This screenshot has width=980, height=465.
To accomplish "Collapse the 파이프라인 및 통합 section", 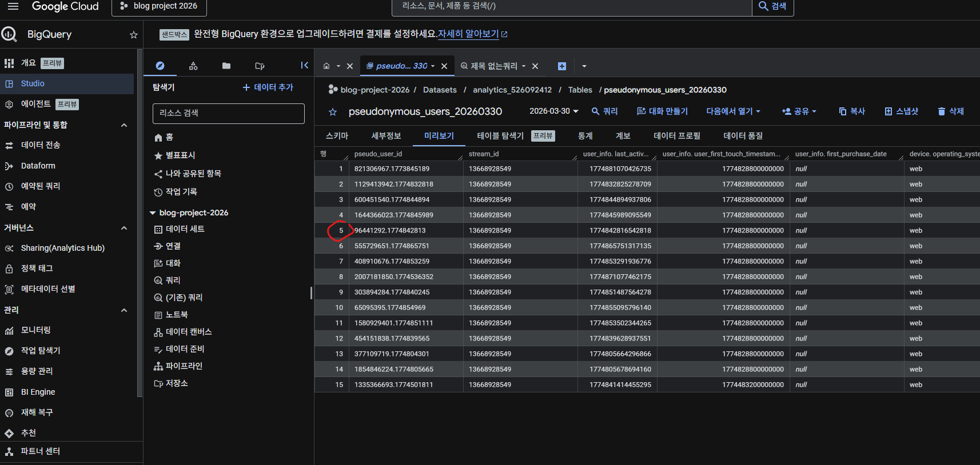I will pos(124,125).
